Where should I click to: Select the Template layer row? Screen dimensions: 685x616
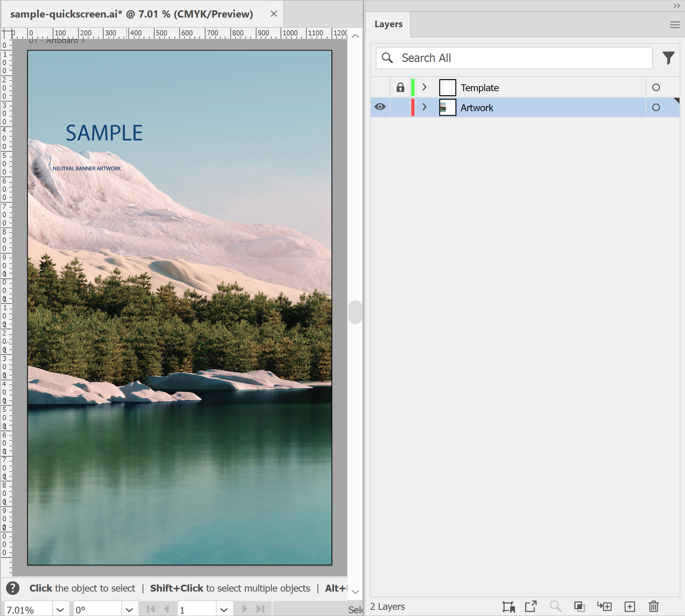coord(525,87)
